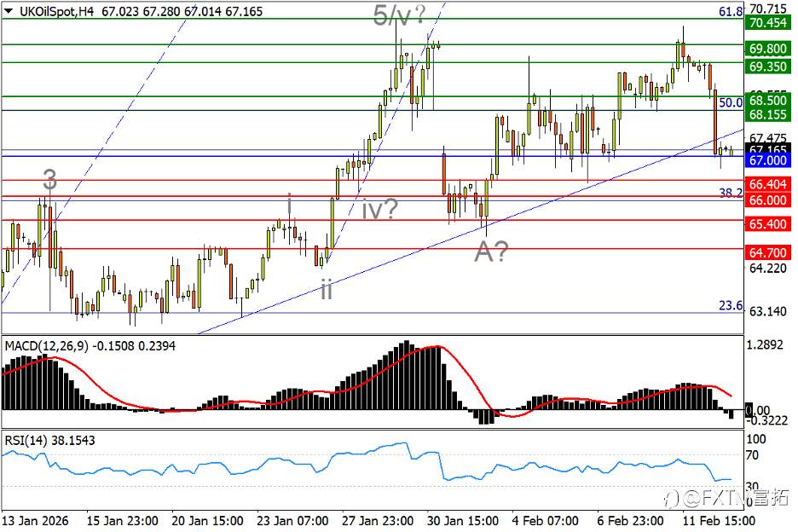Click the 15 Jan 23:00 time label
The image size is (798, 532).
click(x=122, y=521)
